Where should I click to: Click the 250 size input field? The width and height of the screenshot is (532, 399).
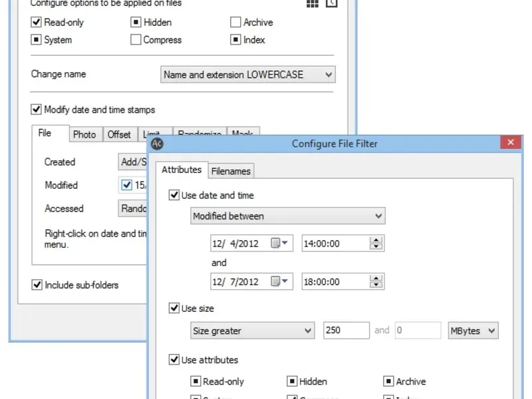pyautogui.click(x=346, y=330)
